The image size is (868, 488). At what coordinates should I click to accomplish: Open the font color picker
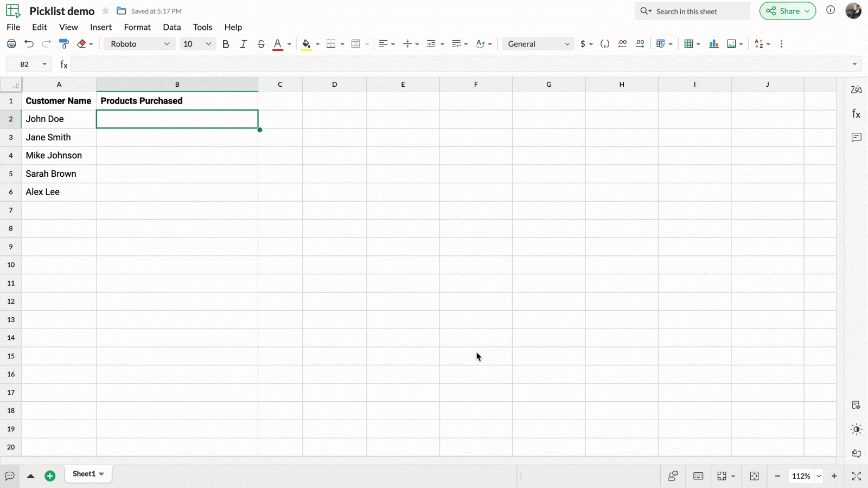pos(277,43)
